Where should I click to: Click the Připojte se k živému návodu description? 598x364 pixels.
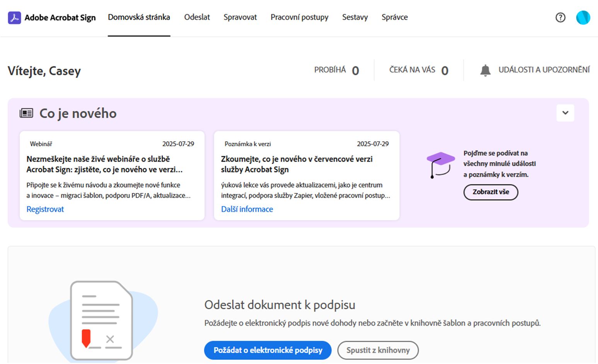tap(109, 190)
